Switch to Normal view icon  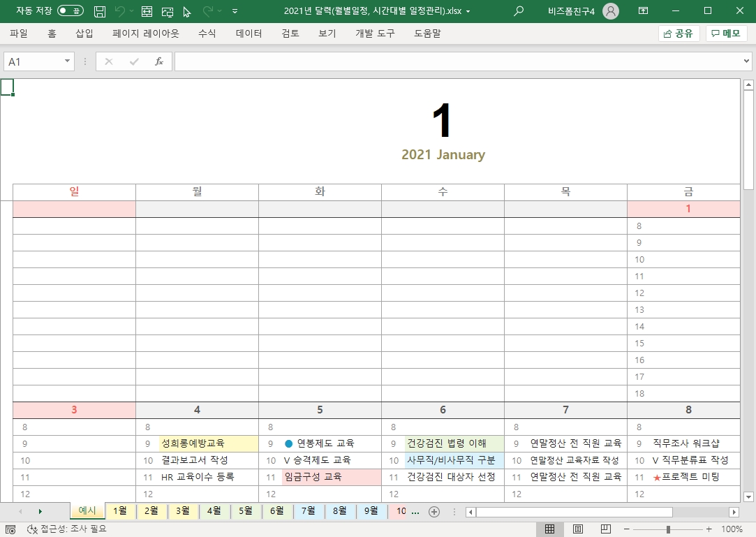click(x=549, y=529)
